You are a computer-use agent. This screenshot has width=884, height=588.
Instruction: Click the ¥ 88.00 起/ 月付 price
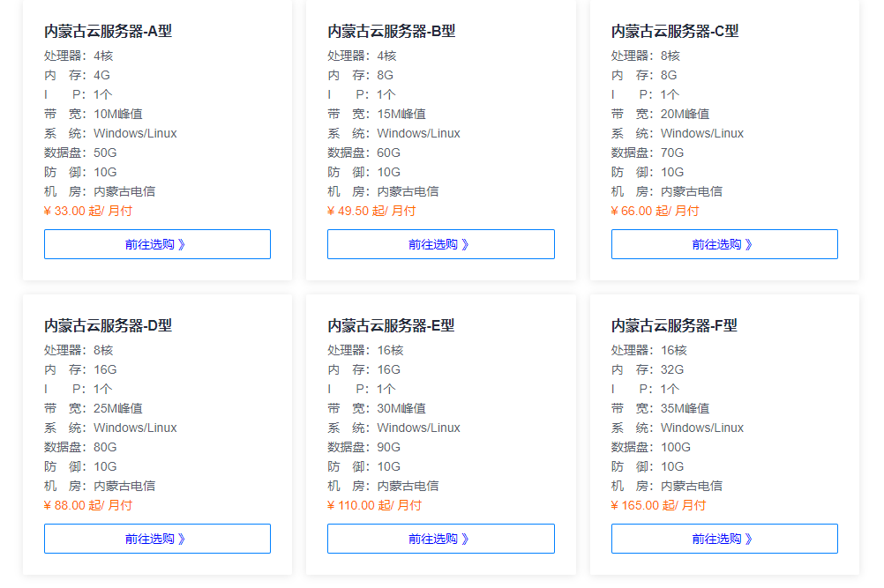point(88,505)
